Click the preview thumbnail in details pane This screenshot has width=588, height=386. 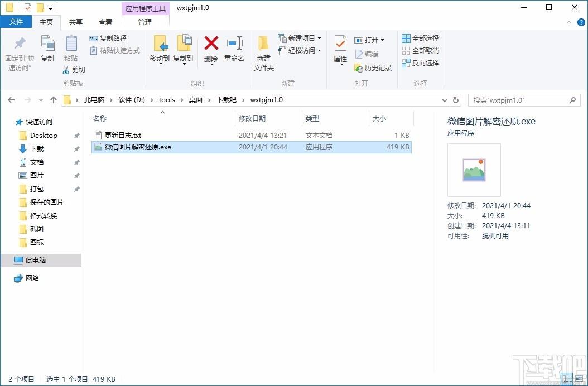point(474,170)
